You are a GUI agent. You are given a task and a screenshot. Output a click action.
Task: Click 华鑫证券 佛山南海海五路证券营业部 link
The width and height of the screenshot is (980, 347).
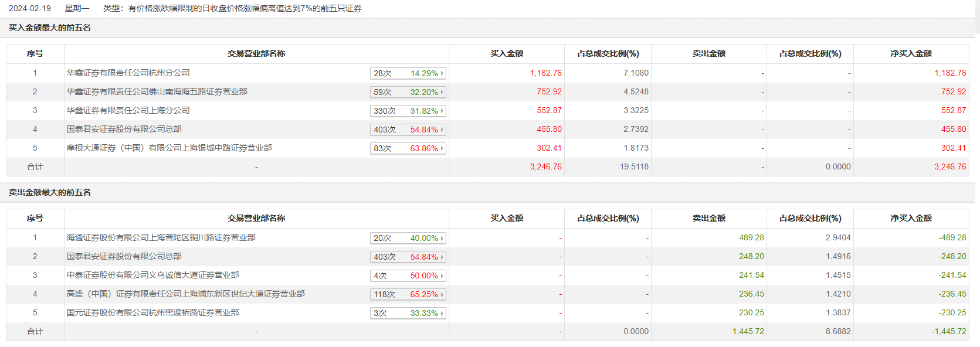point(157,91)
